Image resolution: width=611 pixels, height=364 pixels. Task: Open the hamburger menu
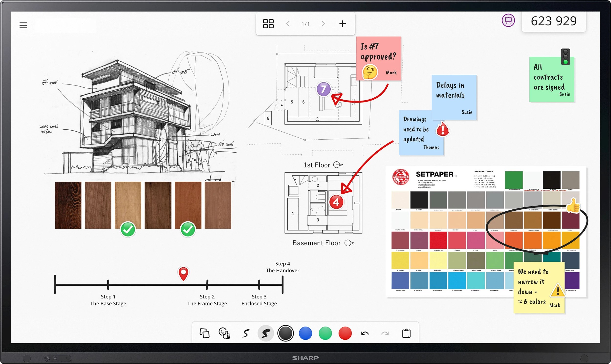click(23, 25)
